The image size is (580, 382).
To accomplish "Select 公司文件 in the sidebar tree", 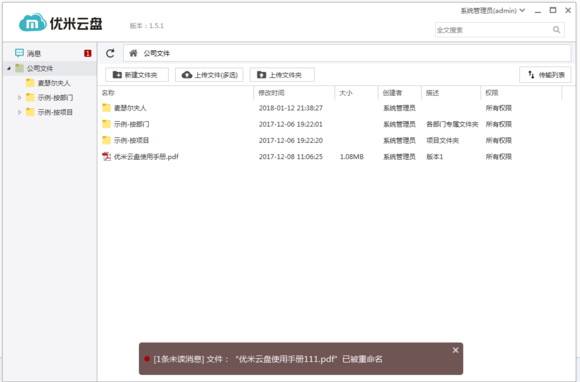I will tap(40, 68).
